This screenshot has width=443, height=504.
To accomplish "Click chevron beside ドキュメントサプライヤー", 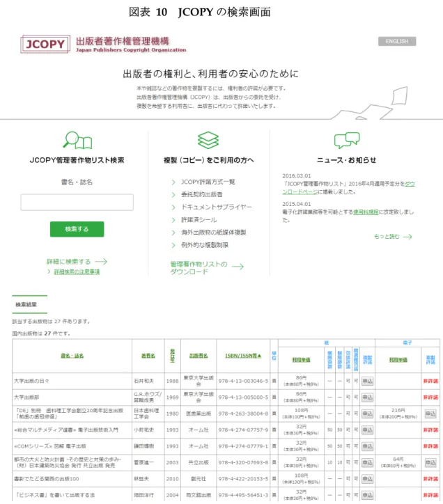I will tap(173, 207).
